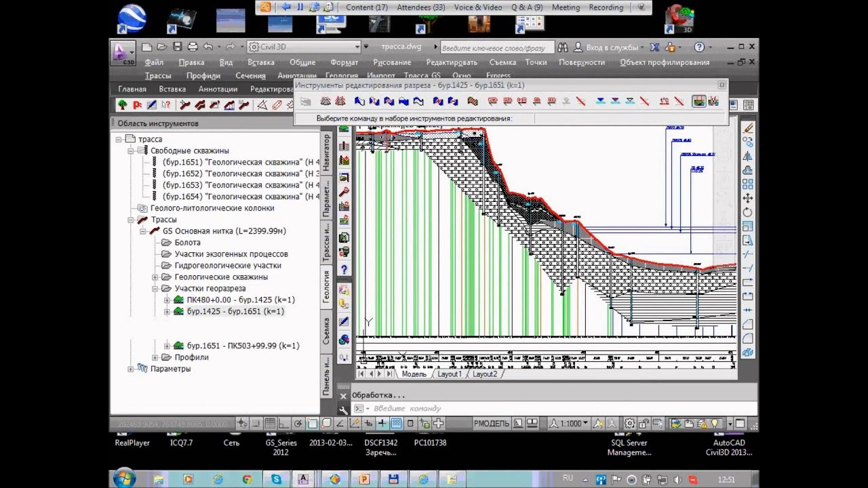
Task: Open the Файл menu
Action: coord(154,62)
